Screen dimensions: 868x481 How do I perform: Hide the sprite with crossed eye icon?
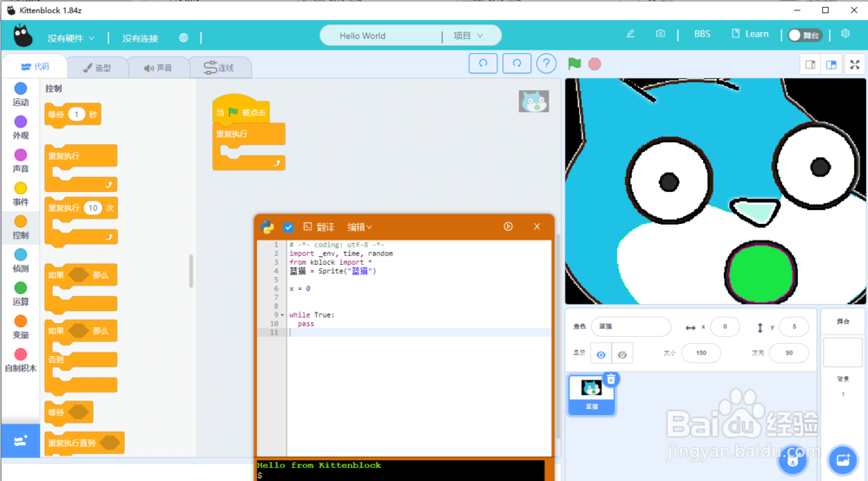point(622,354)
